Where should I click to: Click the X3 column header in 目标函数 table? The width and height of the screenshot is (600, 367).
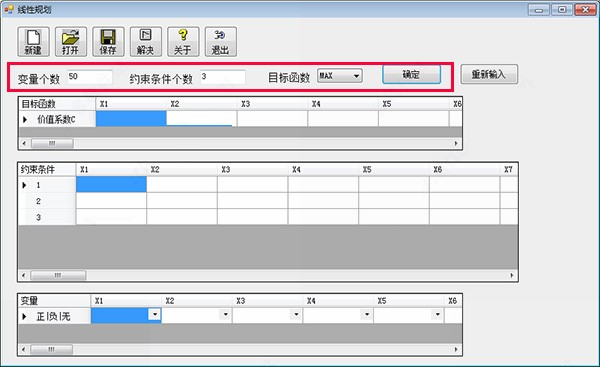tap(272, 104)
